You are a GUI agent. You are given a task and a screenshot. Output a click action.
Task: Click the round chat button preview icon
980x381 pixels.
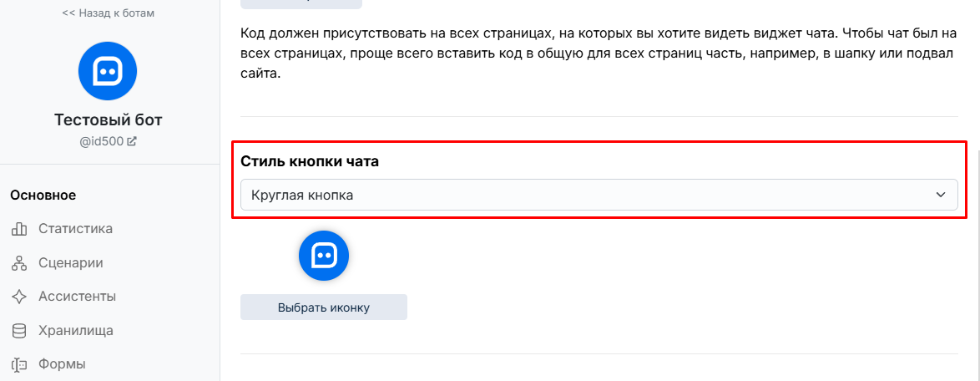coord(324,255)
